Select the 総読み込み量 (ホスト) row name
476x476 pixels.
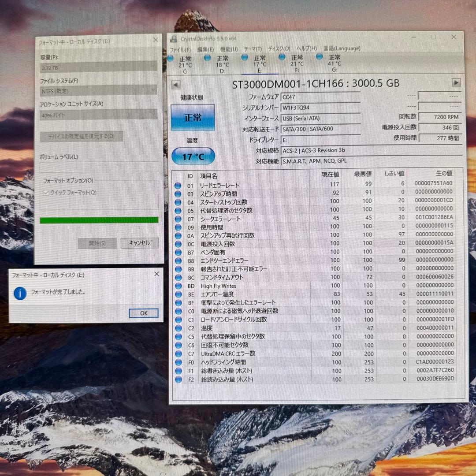tap(227, 379)
